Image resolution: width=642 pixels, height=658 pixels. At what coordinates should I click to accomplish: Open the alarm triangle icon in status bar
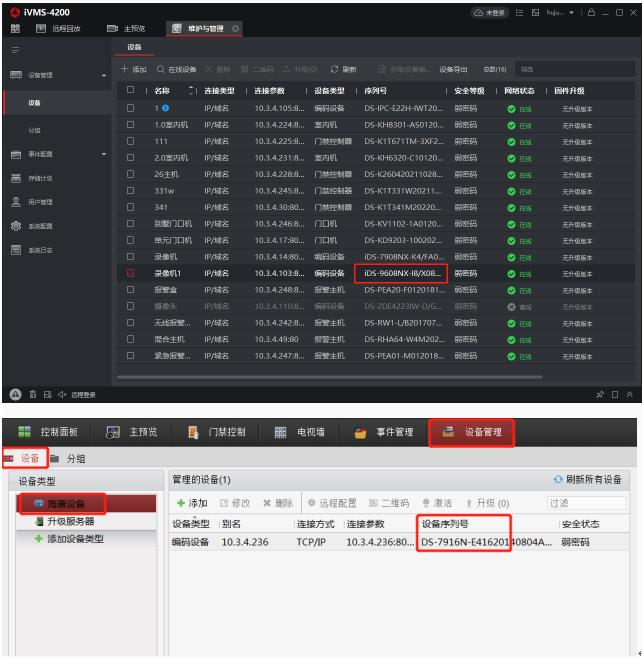click(16, 394)
